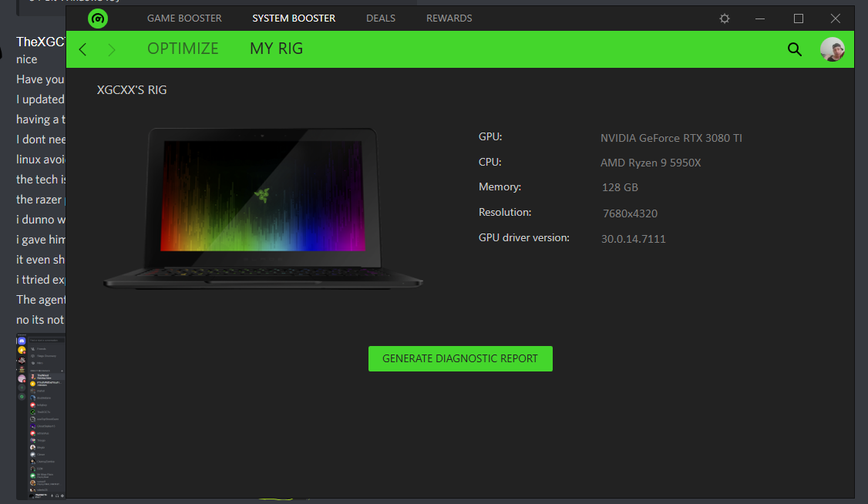The image size is (868, 504).
Task: Click the NVIDIA GeForce RTX 3080 Ti text
Action: point(671,139)
